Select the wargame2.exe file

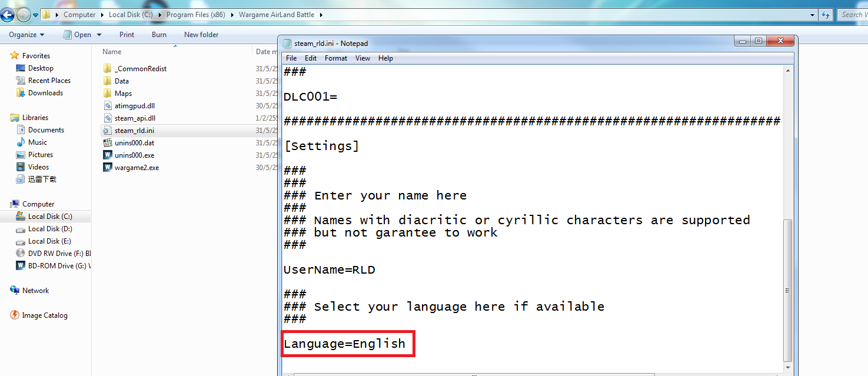pyautogui.click(x=137, y=168)
